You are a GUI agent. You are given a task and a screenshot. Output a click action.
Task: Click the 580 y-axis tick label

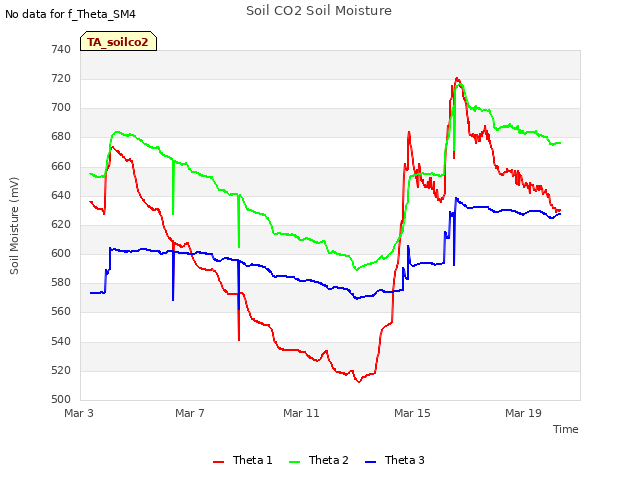pyautogui.click(x=61, y=282)
